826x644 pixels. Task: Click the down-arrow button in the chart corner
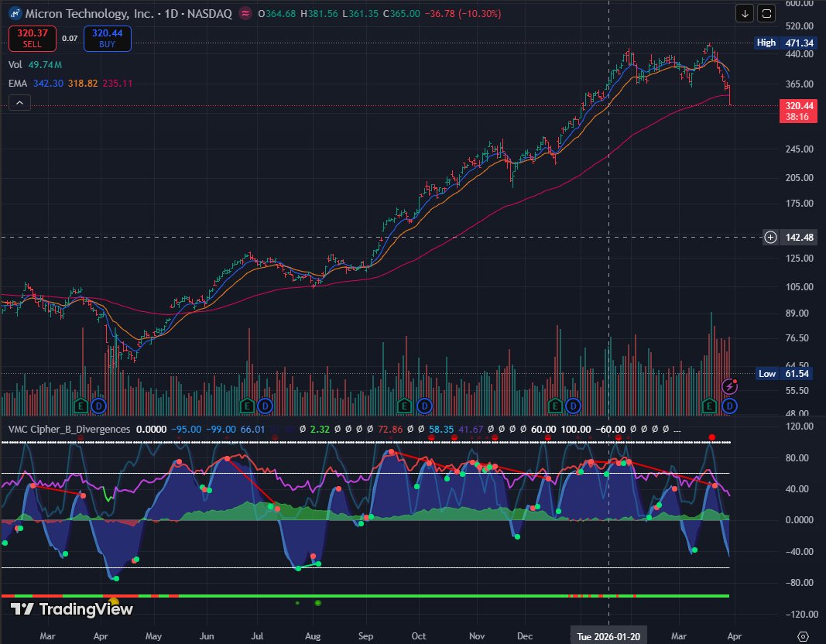(745, 14)
